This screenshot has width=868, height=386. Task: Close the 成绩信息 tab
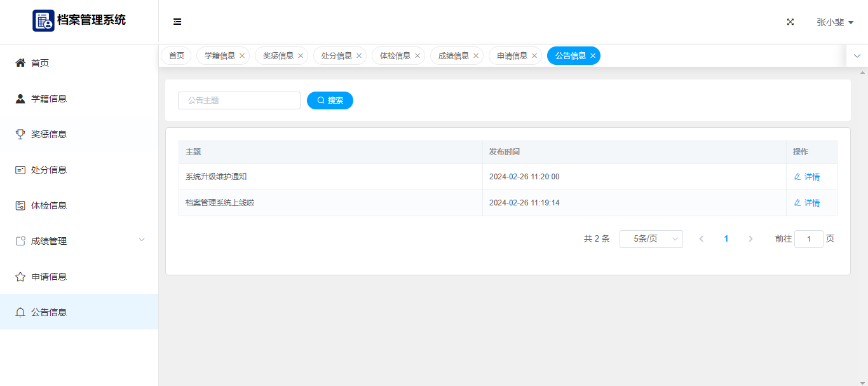476,56
